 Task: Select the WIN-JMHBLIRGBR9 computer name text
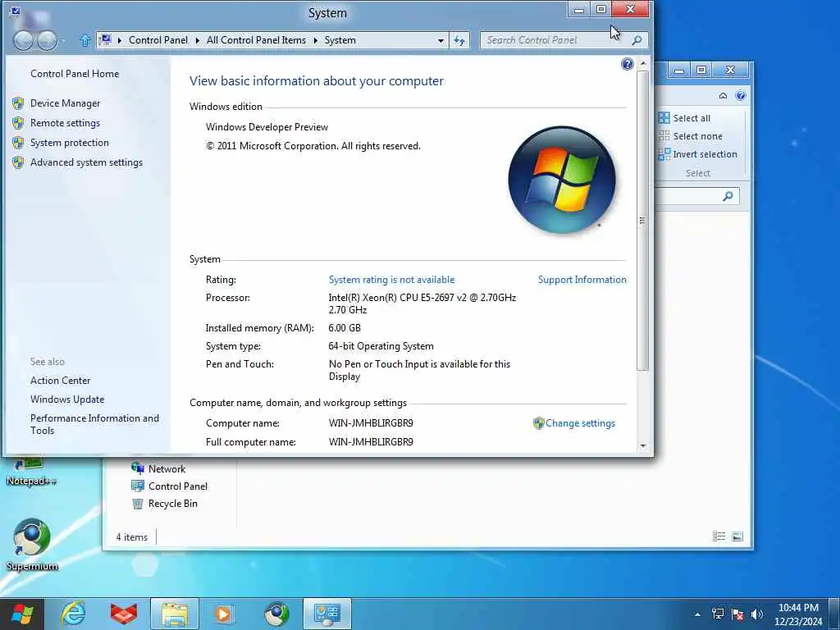(x=371, y=423)
